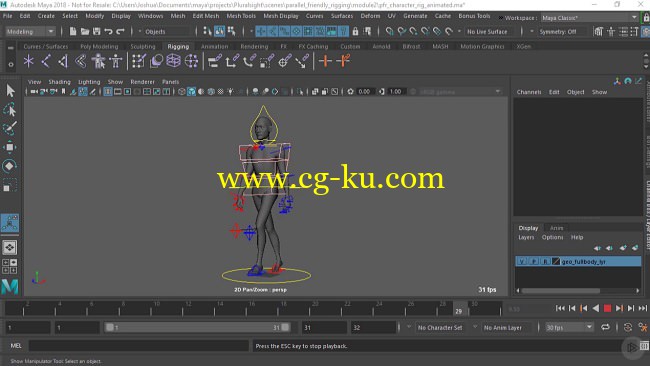Stop playback with the red stop button
This screenshot has height=366, width=650.
pos(607,308)
